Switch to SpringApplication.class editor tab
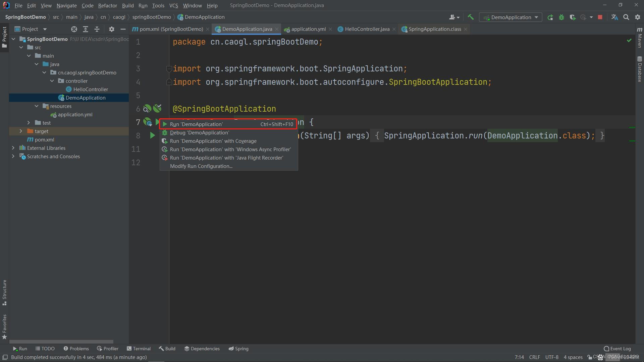Screen dimensions: 644x362 [434, 29]
